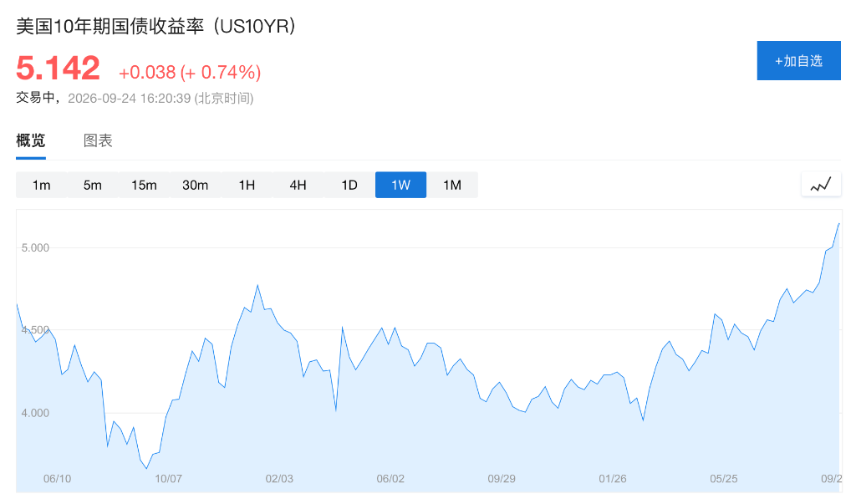
Task: Click the active 1W interval
Action: point(400,185)
